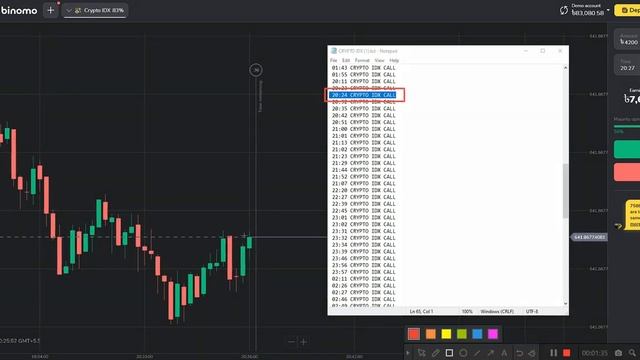The image size is (640, 360).
Task: Expand the recorder toolbar arrow at left end
Action: [x=407, y=353]
